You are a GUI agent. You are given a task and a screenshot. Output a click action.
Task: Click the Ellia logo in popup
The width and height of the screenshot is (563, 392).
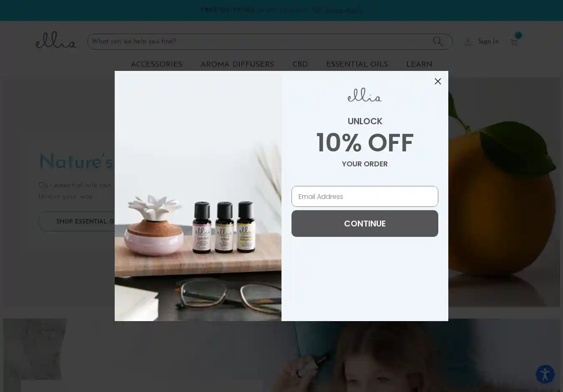[365, 95]
